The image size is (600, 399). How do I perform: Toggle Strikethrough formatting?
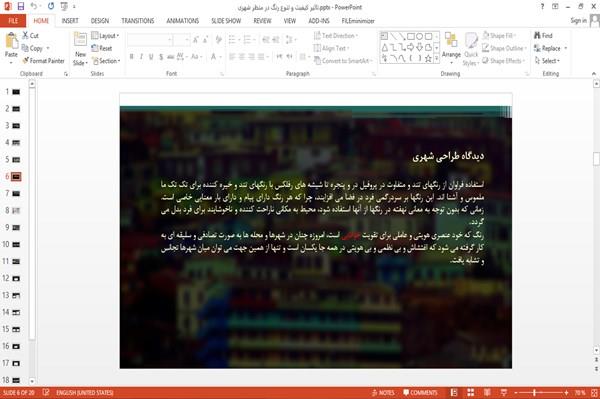tap(171, 57)
